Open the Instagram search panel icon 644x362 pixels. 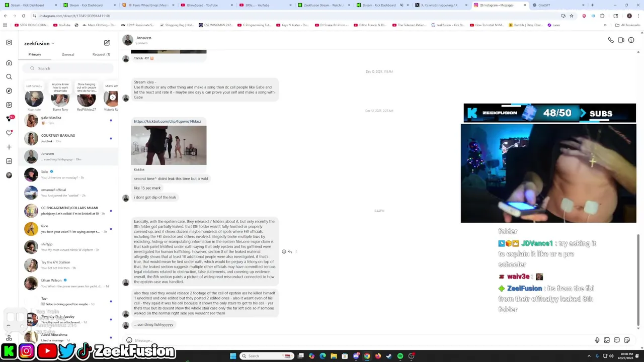pos(9,77)
